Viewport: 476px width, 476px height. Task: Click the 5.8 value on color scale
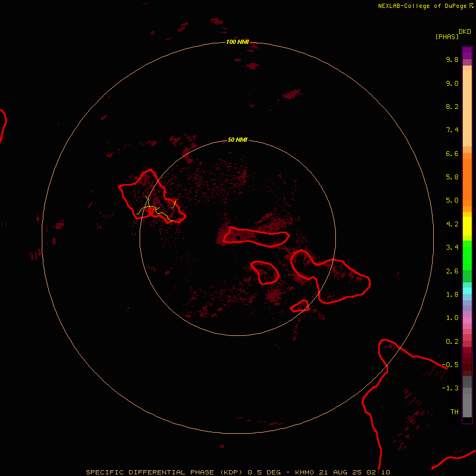[452, 177]
